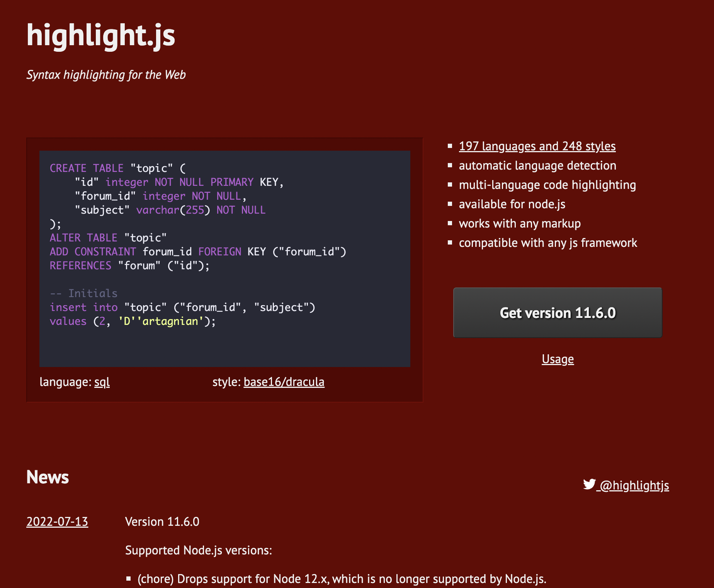Click the sql language link
The height and width of the screenshot is (588, 714).
[102, 382]
